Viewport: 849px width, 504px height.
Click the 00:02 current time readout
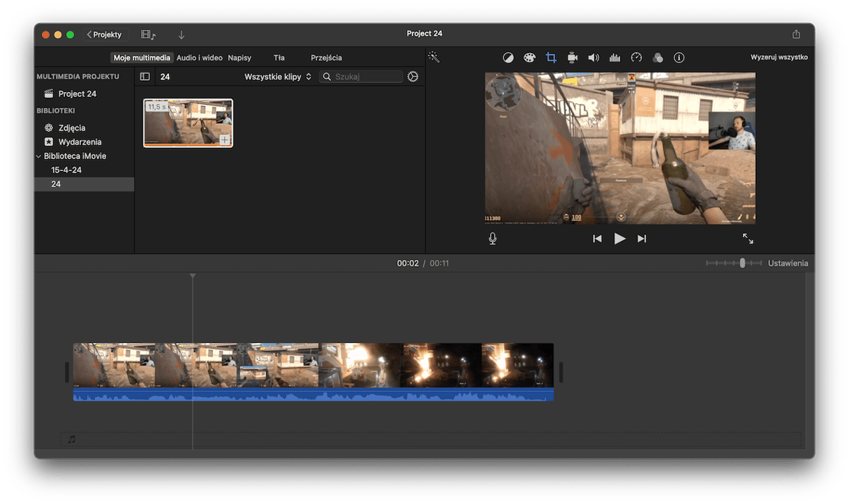click(408, 263)
